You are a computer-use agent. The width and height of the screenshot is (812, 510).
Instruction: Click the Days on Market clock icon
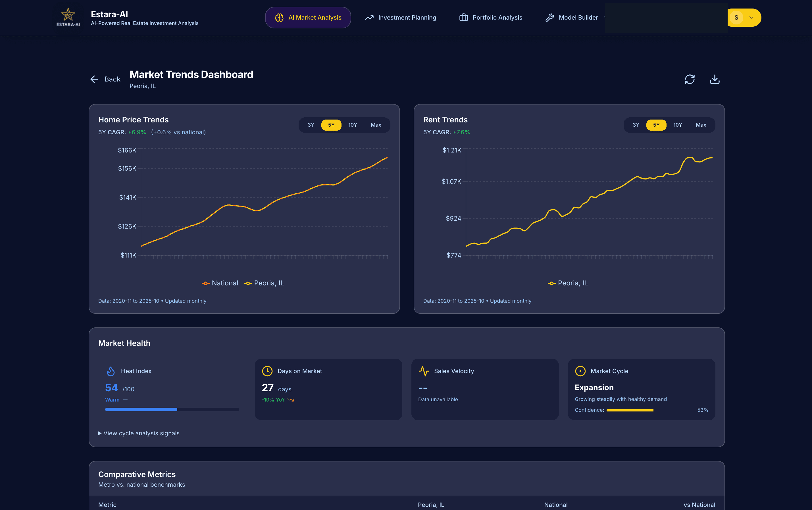click(267, 371)
